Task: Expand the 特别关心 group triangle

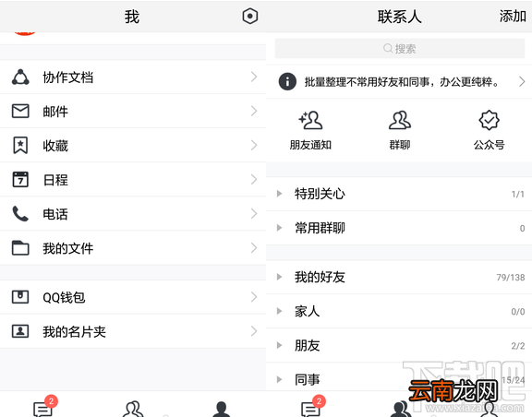Action: coord(279,194)
